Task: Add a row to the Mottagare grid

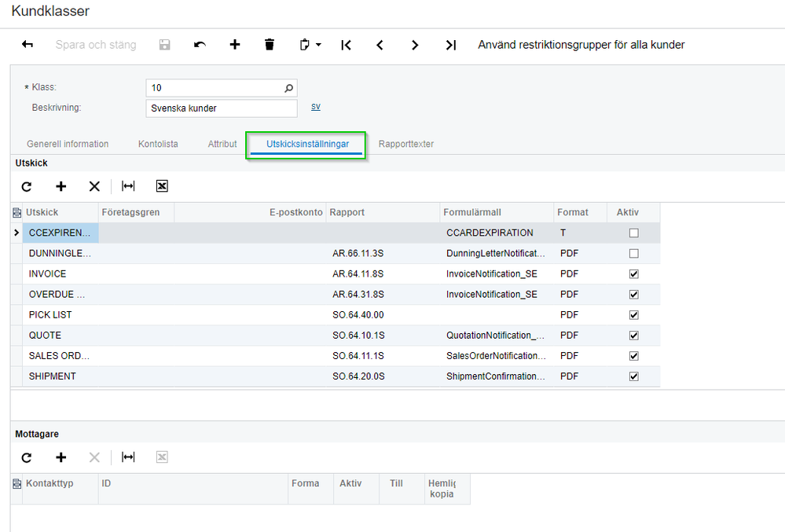Action: (61, 457)
